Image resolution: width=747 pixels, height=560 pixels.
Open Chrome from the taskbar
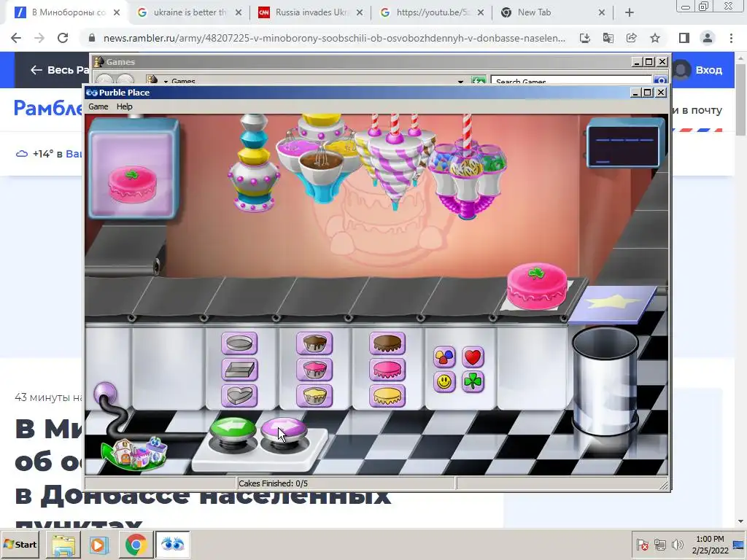136,544
